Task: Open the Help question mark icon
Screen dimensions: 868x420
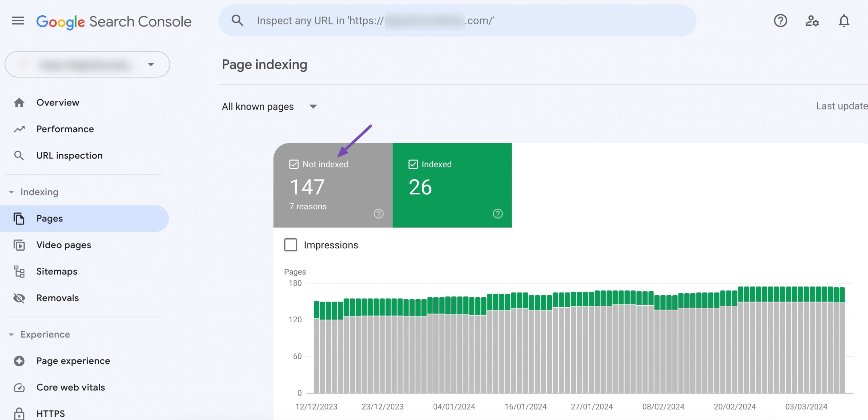Action: (780, 21)
